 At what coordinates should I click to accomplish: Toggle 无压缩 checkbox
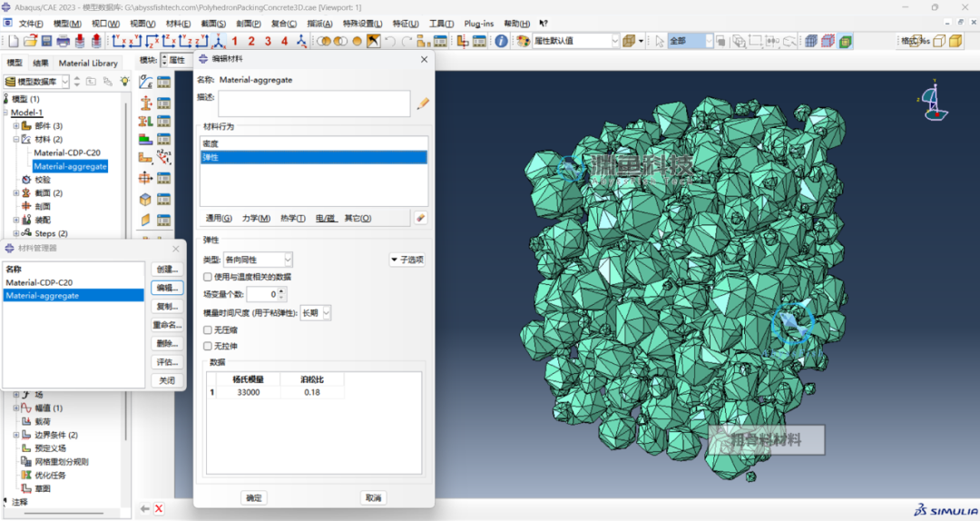208,329
